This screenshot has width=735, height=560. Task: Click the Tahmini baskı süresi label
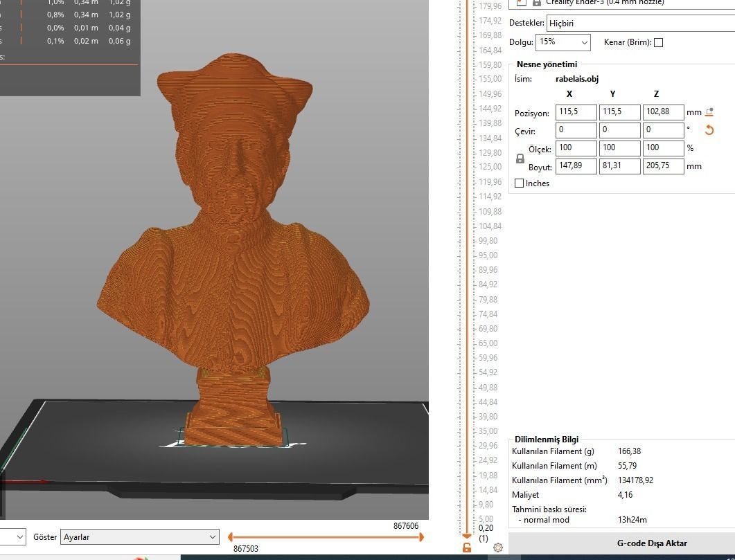[549, 509]
